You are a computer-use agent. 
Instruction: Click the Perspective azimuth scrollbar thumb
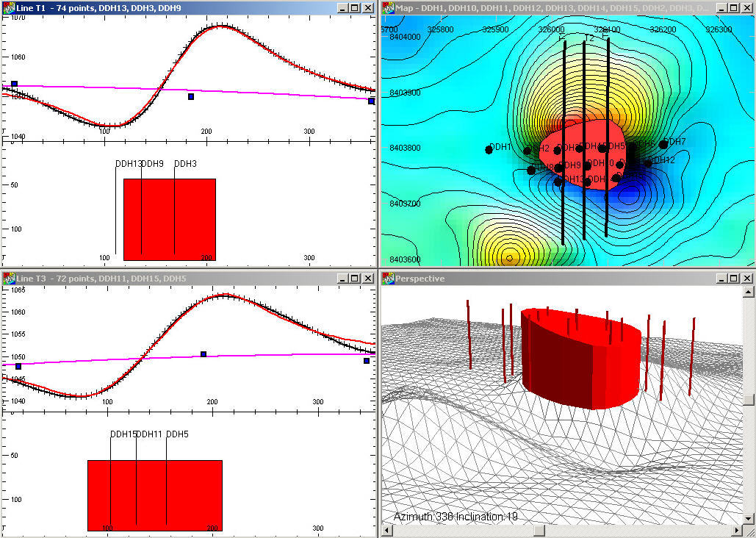tap(541, 531)
